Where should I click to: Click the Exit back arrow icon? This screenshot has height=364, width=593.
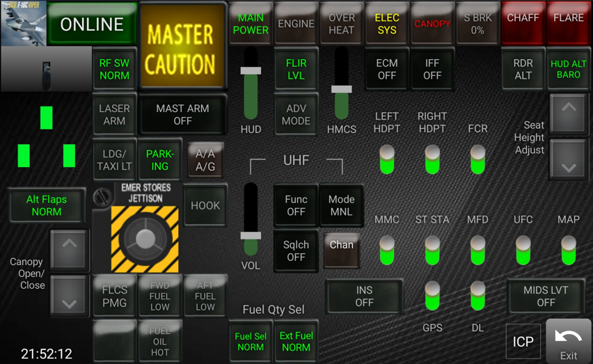tap(568, 336)
